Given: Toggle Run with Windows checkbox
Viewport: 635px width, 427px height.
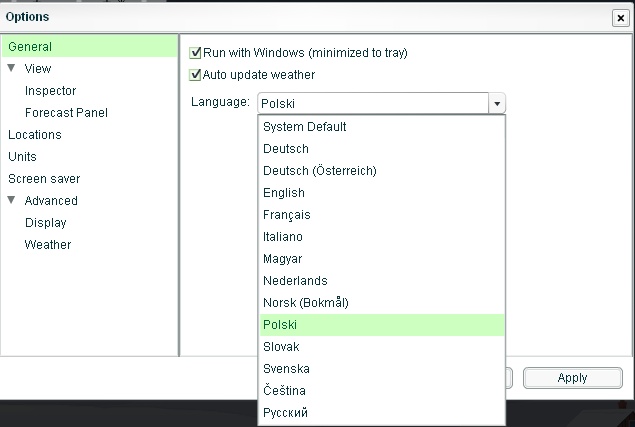Looking at the screenshot, I should 195,53.
